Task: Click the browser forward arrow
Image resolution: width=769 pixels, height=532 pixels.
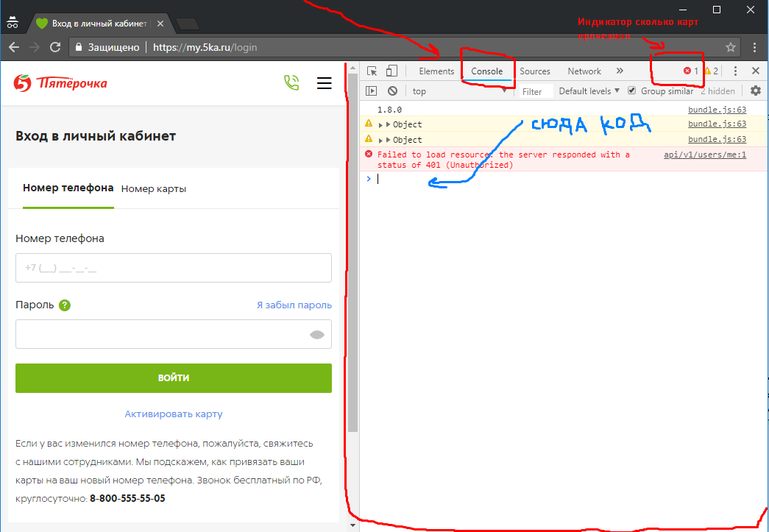Action: click(35, 48)
